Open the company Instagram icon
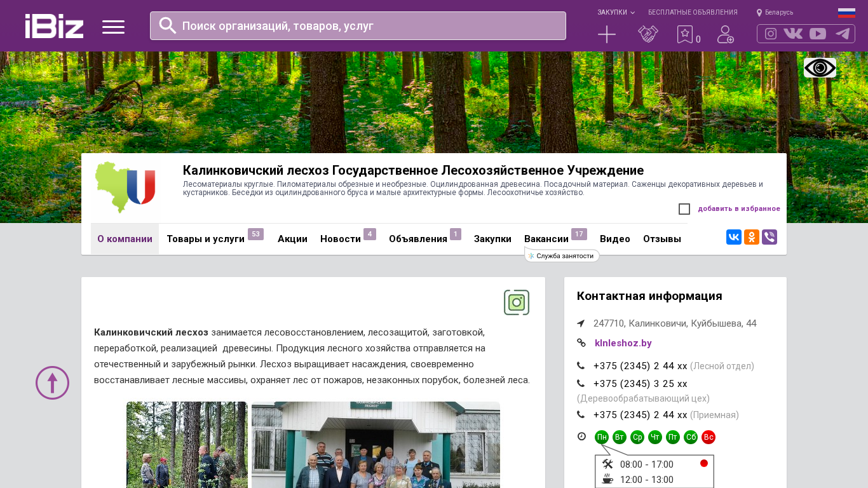 click(x=516, y=302)
